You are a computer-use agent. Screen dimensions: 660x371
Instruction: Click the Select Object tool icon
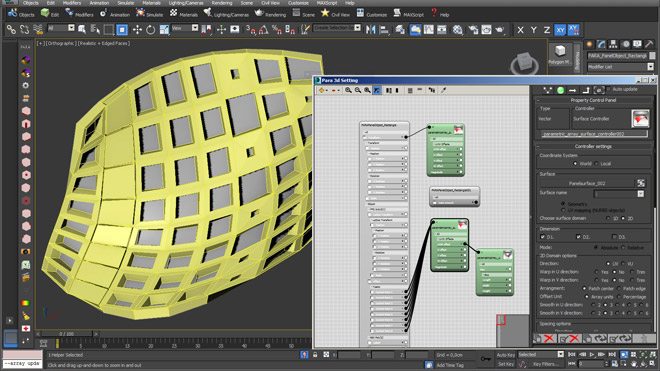[82, 29]
